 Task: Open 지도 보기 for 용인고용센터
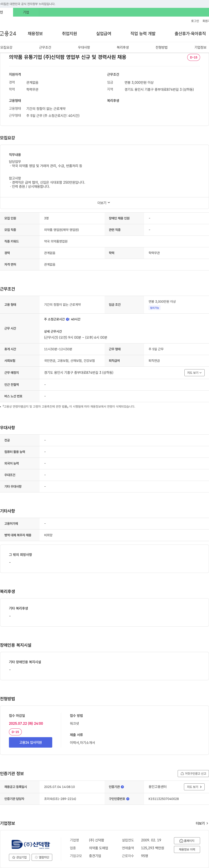[x=194, y=787]
